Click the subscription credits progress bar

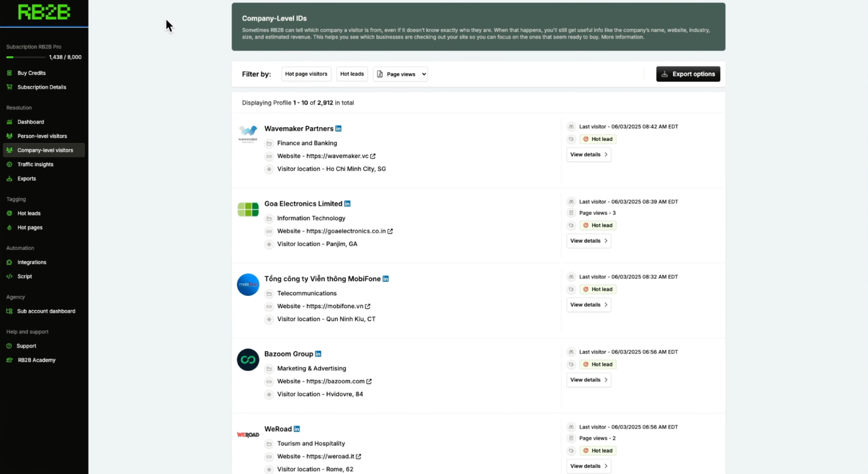point(25,57)
